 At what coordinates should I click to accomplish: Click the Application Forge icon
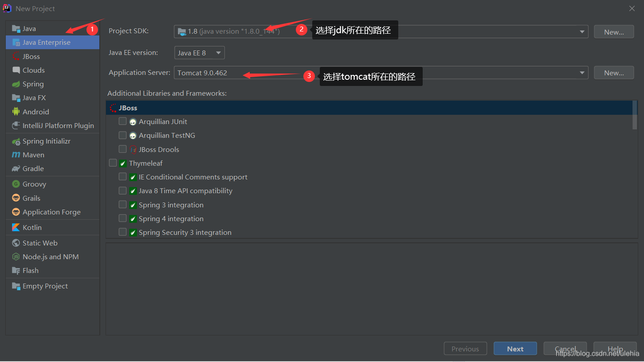(16, 212)
